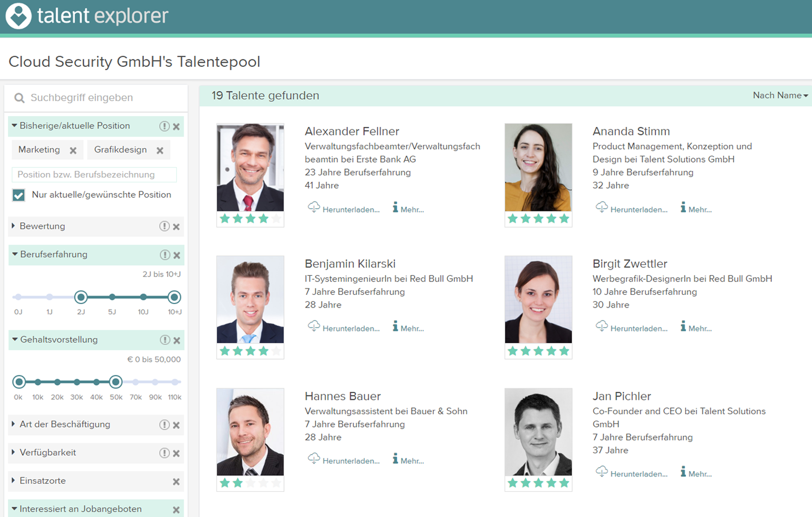
Task: Click info icon for Jan Pichler
Action: coord(683,472)
